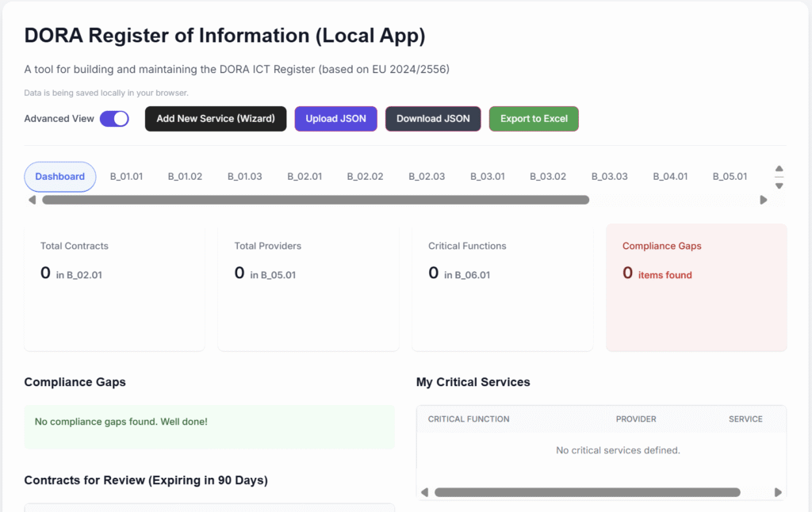This screenshot has height=512, width=812.
Task: Click the CRITICAL FUNCTION column header
Action: [469, 419]
